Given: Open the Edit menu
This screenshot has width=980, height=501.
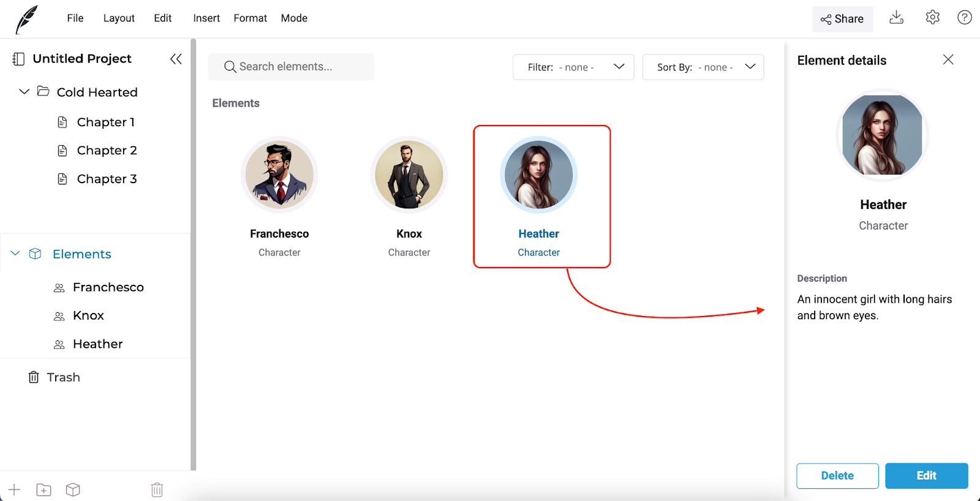Looking at the screenshot, I should [x=162, y=18].
